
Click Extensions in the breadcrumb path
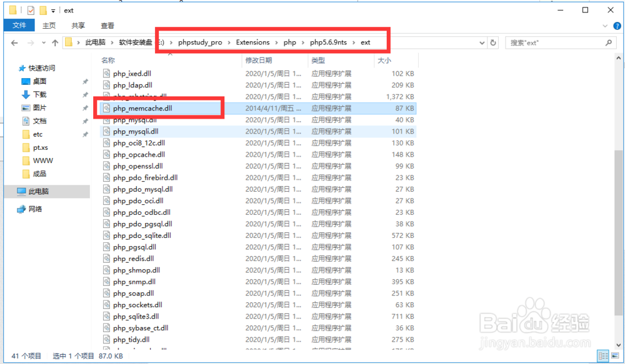tap(252, 42)
